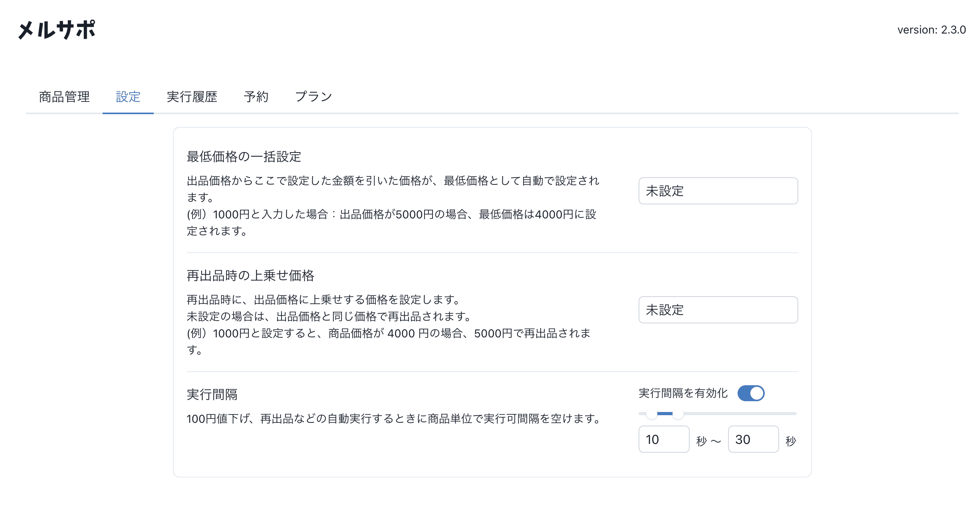
Task: Focus the maximum seconds field showing 30
Action: [753, 439]
